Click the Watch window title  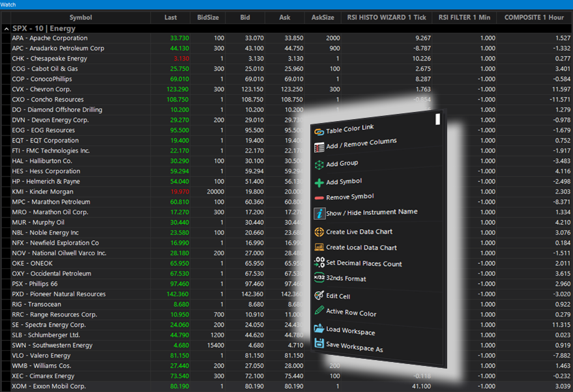[8, 5]
